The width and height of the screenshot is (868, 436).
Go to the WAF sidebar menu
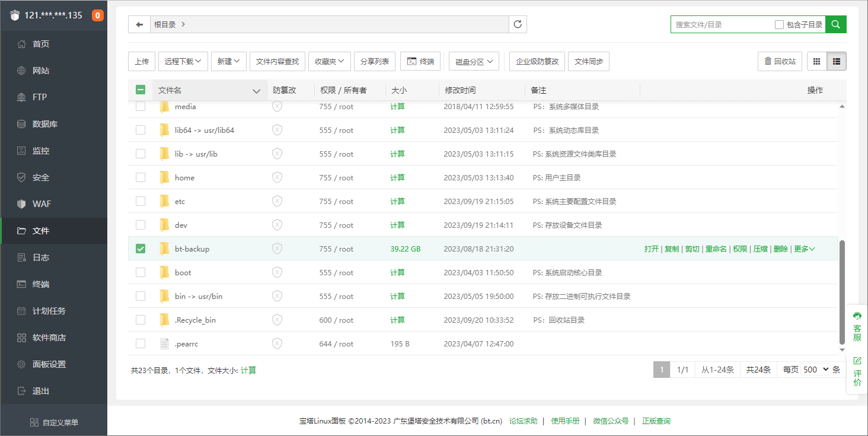click(x=42, y=204)
